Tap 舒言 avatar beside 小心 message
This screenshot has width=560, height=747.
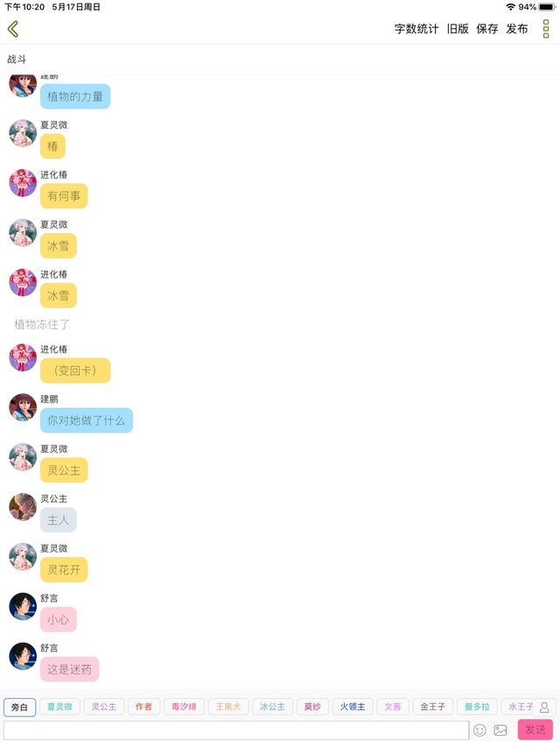point(23,607)
